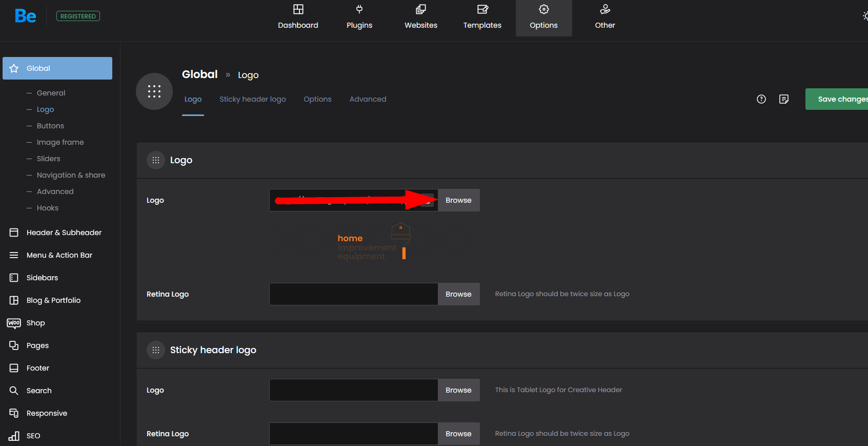The width and height of the screenshot is (868, 446).
Task: Switch to the Logo tab
Action: [193, 99]
